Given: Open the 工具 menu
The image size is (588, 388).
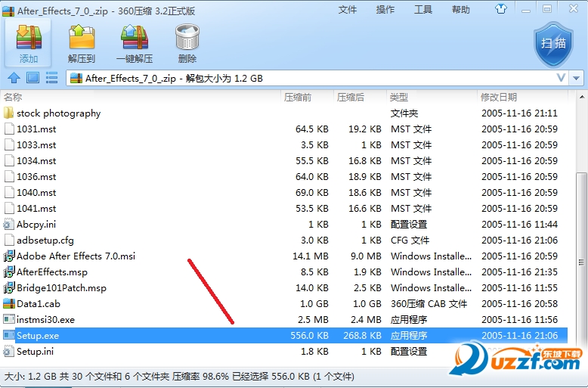Looking at the screenshot, I should [423, 10].
